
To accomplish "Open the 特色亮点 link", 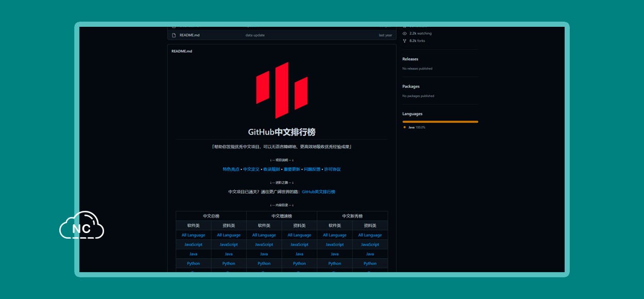I will (x=231, y=169).
